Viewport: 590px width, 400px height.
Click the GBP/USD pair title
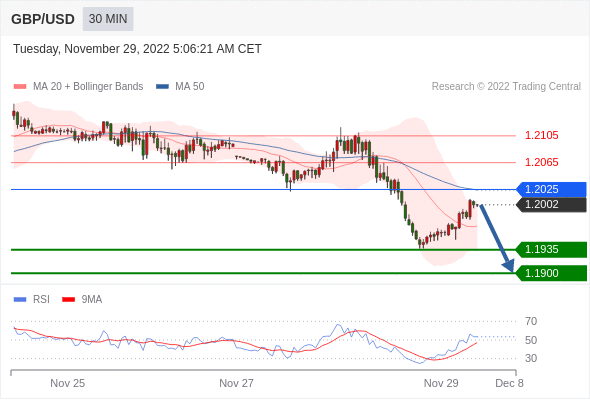43,19
